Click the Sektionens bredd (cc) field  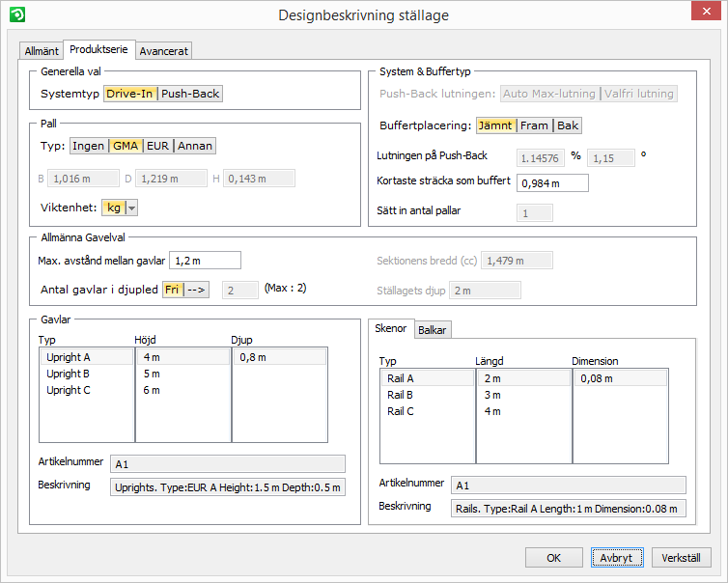click(x=517, y=261)
